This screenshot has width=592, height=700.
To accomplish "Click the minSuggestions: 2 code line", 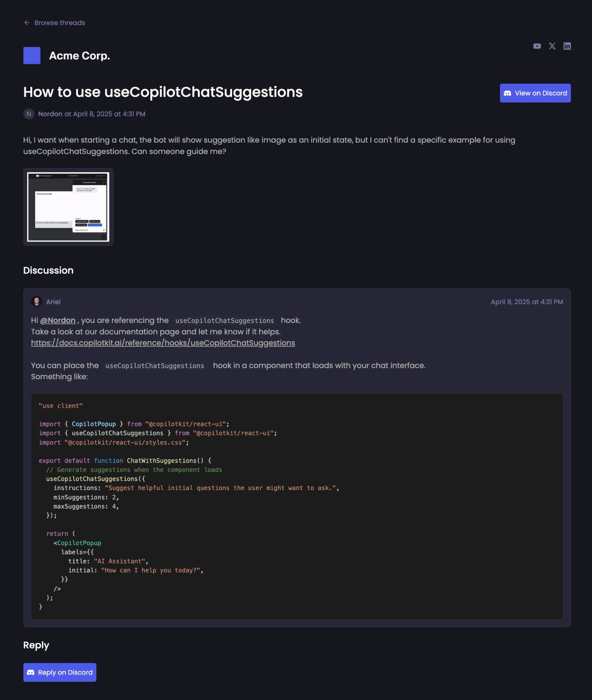I will tap(86, 497).
